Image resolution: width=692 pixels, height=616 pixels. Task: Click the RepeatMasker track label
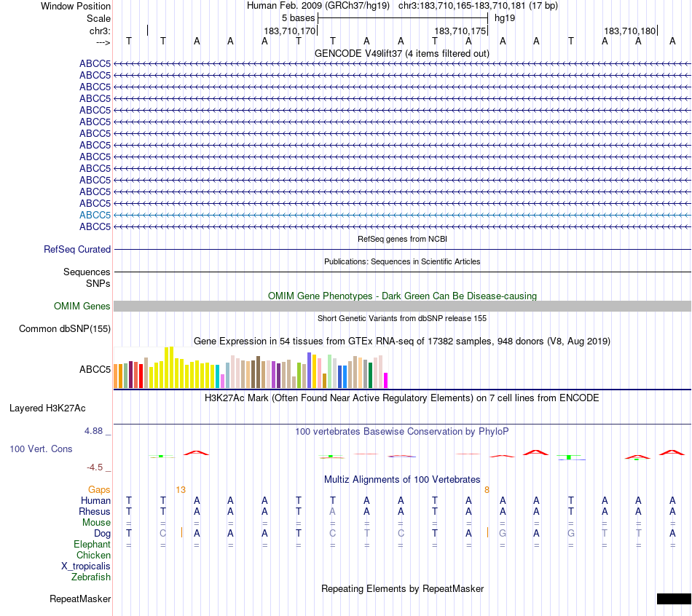[80, 599]
